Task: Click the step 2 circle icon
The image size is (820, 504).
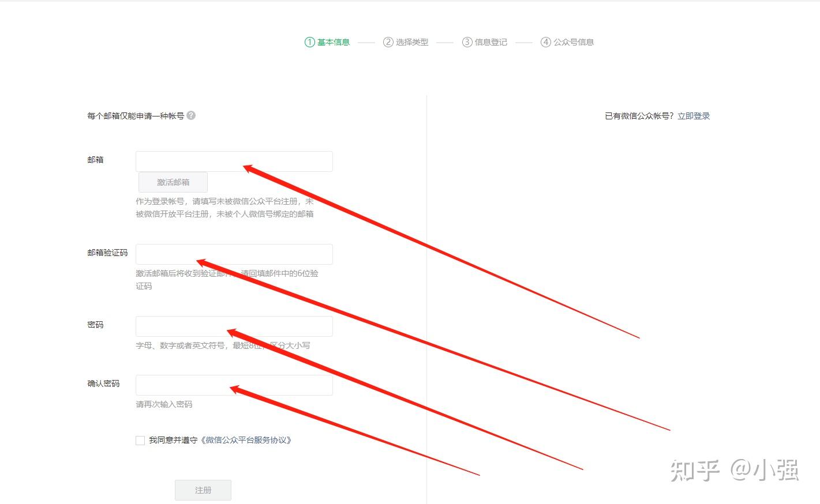Action: [x=388, y=42]
